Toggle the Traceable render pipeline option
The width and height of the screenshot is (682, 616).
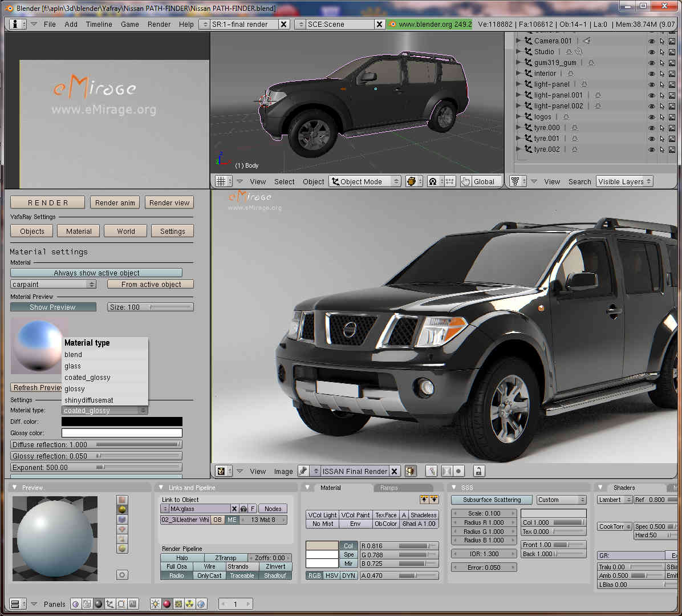(x=242, y=576)
